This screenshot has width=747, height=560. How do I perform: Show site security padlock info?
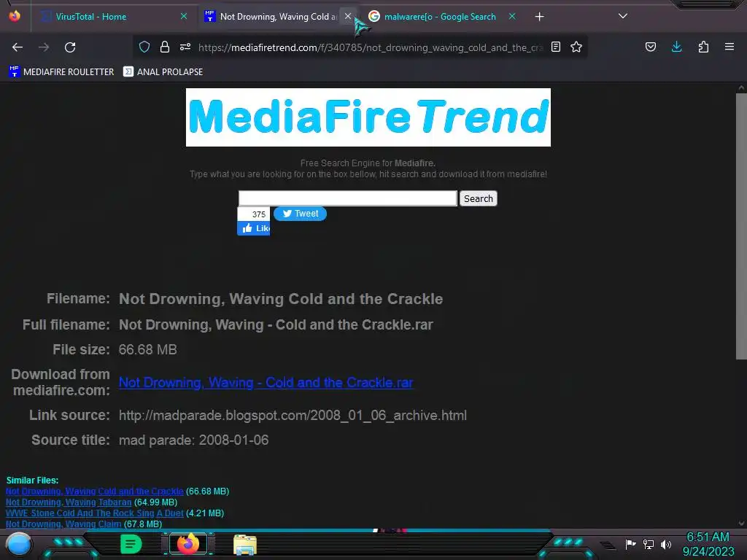(165, 47)
